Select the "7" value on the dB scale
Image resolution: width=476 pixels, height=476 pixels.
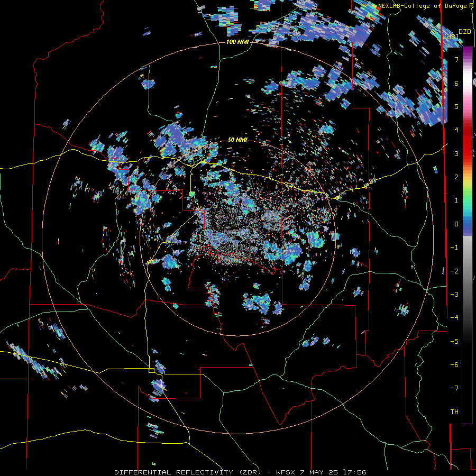pyautogui.click(x=456, y=59)
